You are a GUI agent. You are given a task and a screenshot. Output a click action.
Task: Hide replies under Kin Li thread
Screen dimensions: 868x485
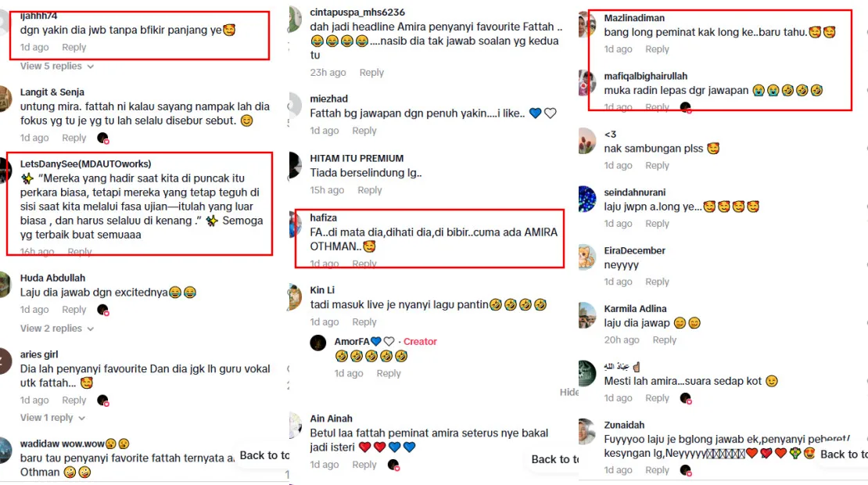(x=569, y=392)
